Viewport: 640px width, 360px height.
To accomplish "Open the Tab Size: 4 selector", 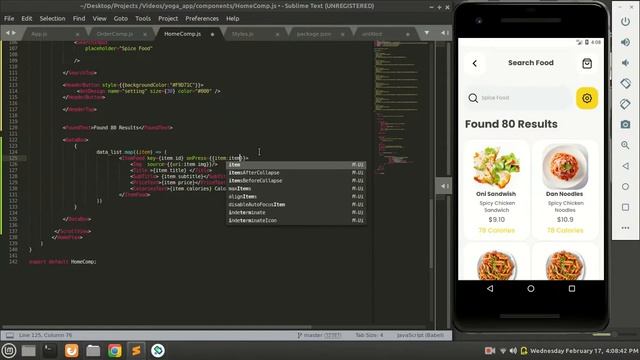I will click(x=369, y=335).
